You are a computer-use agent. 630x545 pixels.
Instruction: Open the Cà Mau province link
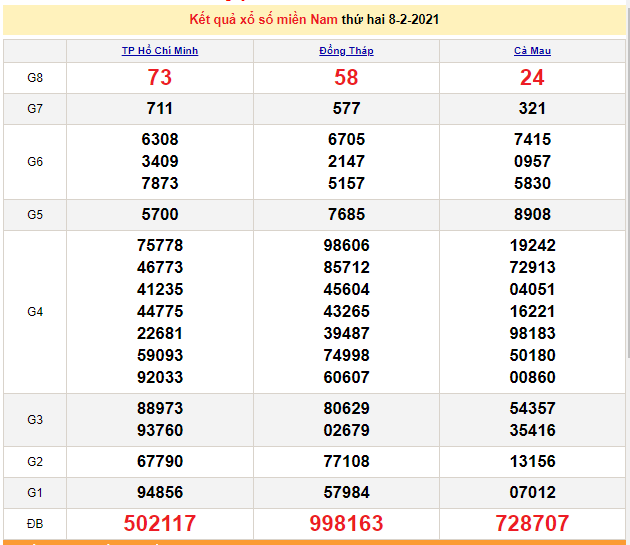click(x=532, y=51)
